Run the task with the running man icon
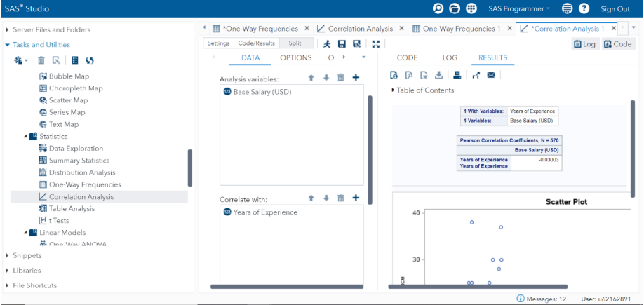Image resolution: width=644 pixels, height=305 pixels. click(327, 43)
